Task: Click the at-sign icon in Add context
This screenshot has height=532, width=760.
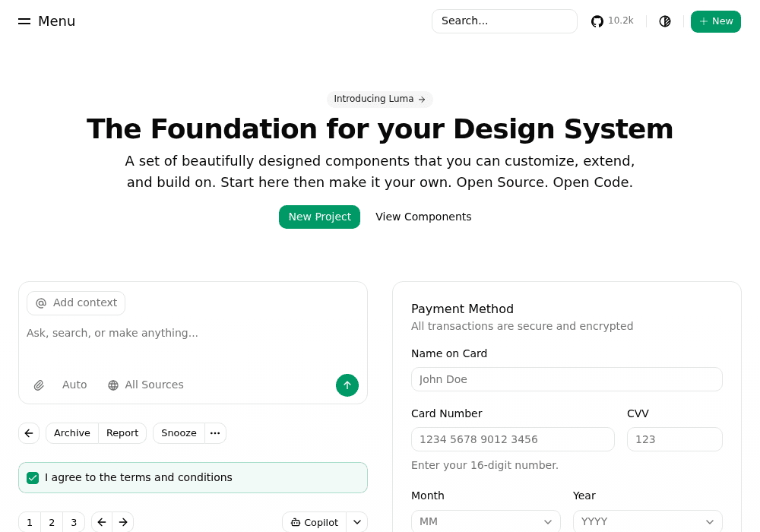Action: click(41, 302)
